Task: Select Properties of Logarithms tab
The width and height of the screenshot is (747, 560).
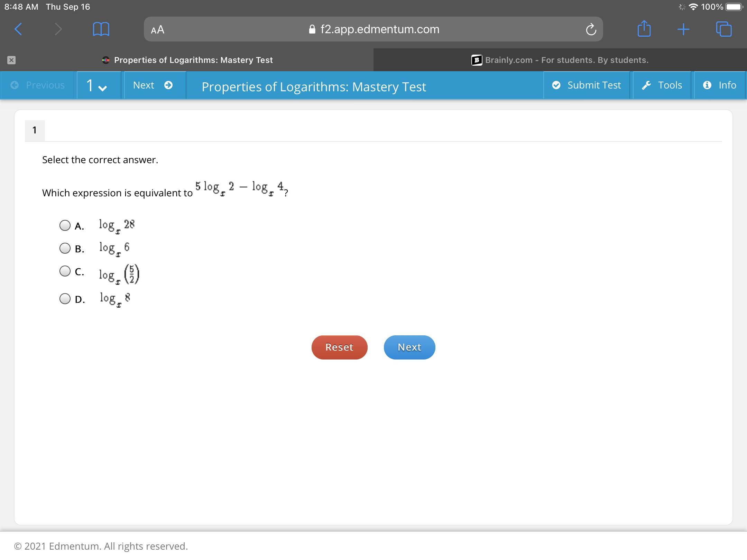Action: (x=193, y=60)
